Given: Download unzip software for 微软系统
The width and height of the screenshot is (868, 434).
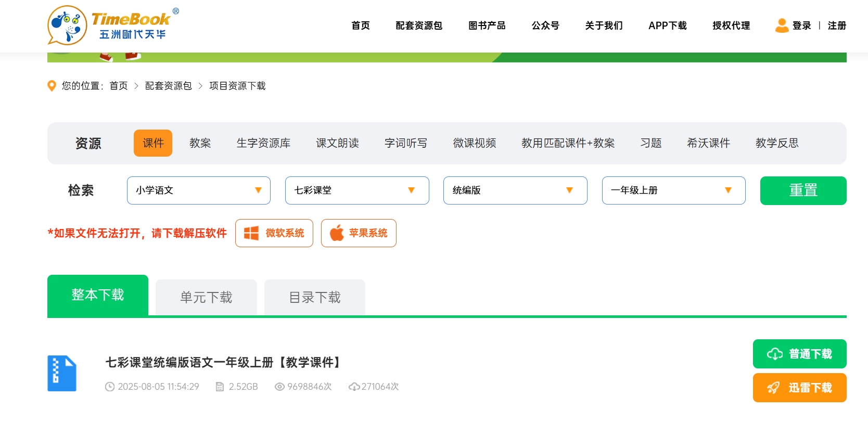Looking at the screenshot, I should coord(274,233).
